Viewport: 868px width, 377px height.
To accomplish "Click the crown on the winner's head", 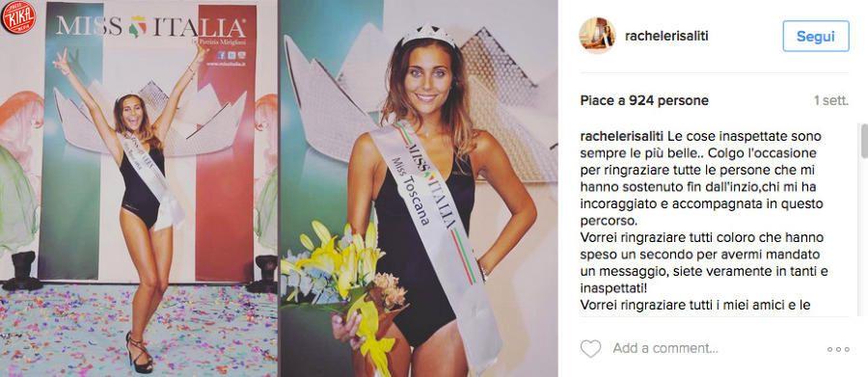I will pos(428,35).
